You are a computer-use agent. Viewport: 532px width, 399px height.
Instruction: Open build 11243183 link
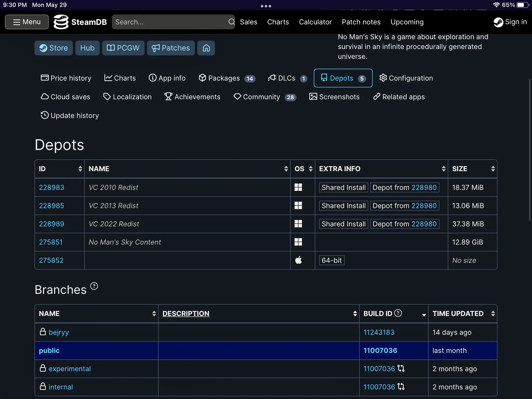[379, 332]
